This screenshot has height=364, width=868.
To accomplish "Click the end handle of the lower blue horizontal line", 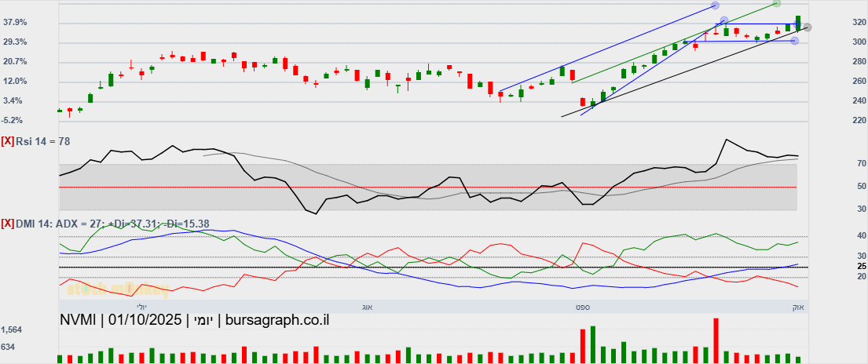I will (x=794, y=41).
